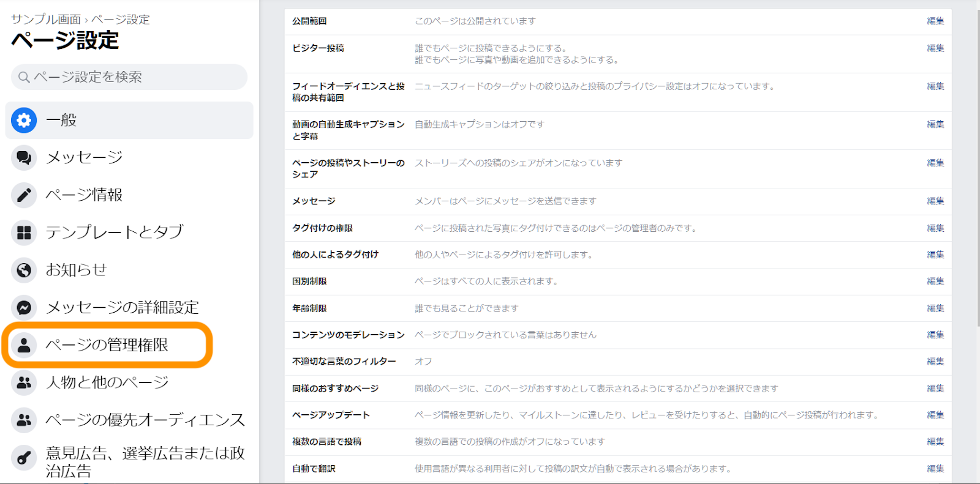Click the 国別制限 row label
980x484 pixels.
(309, 281)
